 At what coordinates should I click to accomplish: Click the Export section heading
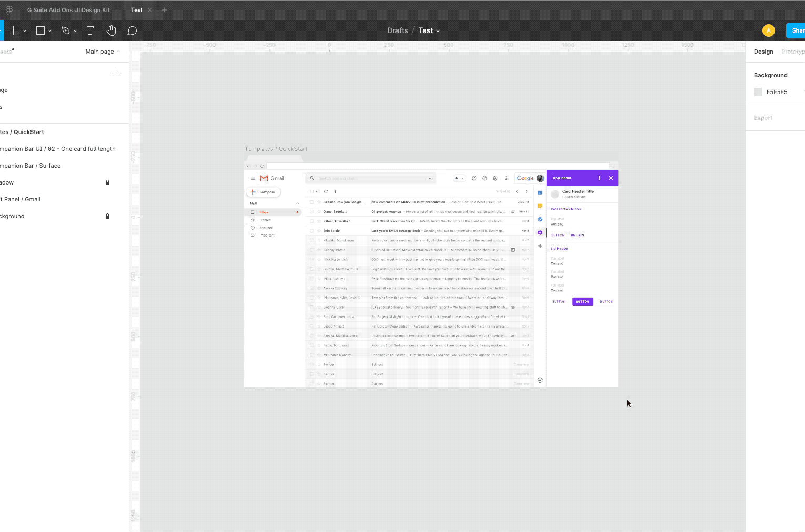pos(763,118)
